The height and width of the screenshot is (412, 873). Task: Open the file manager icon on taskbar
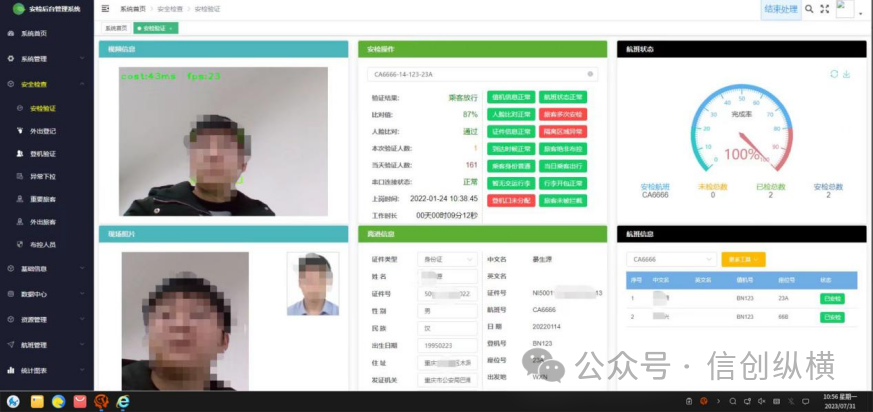click(37, 401)
